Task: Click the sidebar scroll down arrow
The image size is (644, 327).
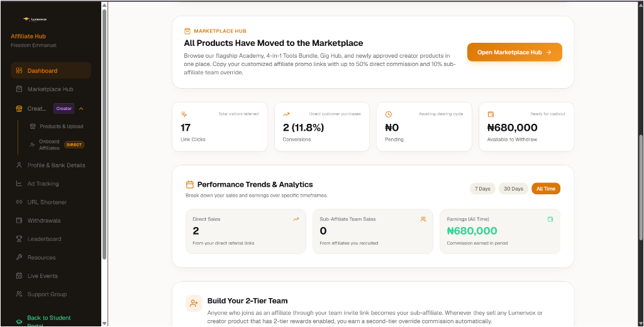Action: [x=104, y=323]
